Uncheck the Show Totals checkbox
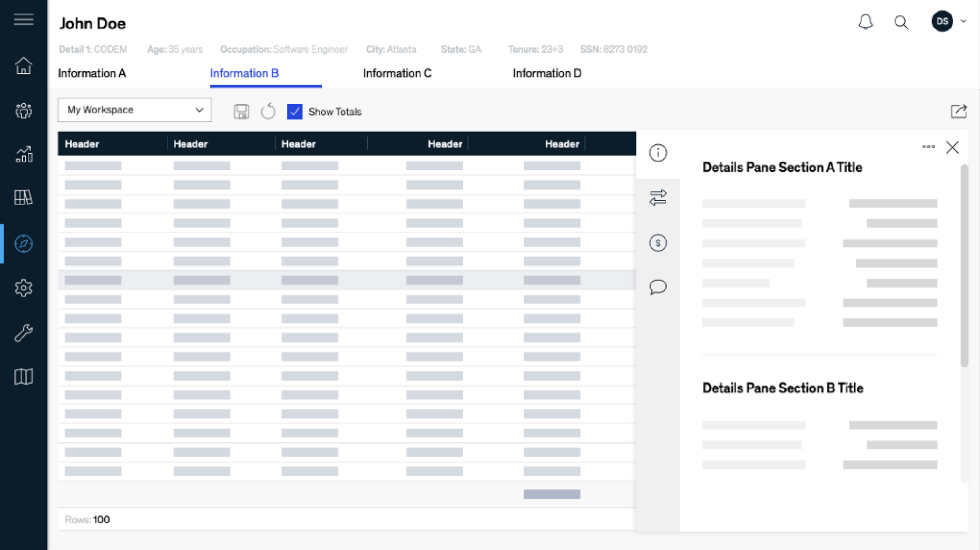The height and width of the screenshot is (550, 980). click(x=294, y=112)
